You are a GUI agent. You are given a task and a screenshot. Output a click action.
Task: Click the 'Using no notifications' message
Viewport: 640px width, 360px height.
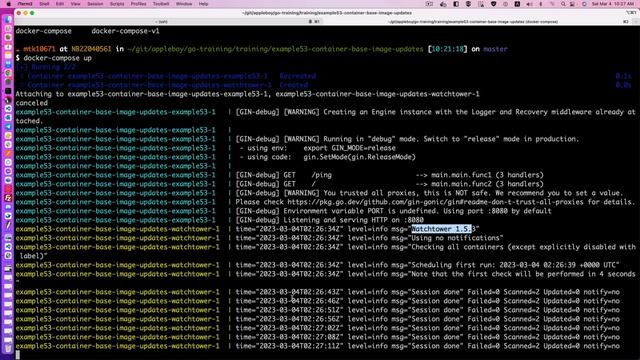point(455,238)
